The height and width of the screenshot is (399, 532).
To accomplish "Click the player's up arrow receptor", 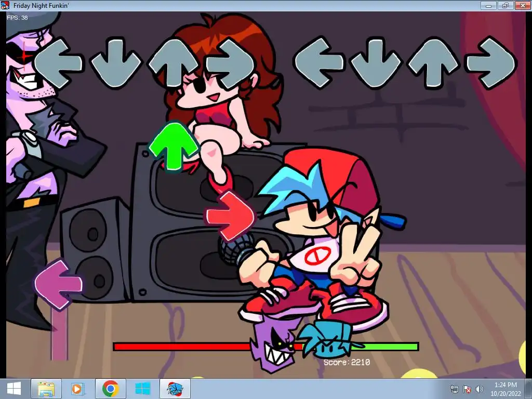I will 433,62.
